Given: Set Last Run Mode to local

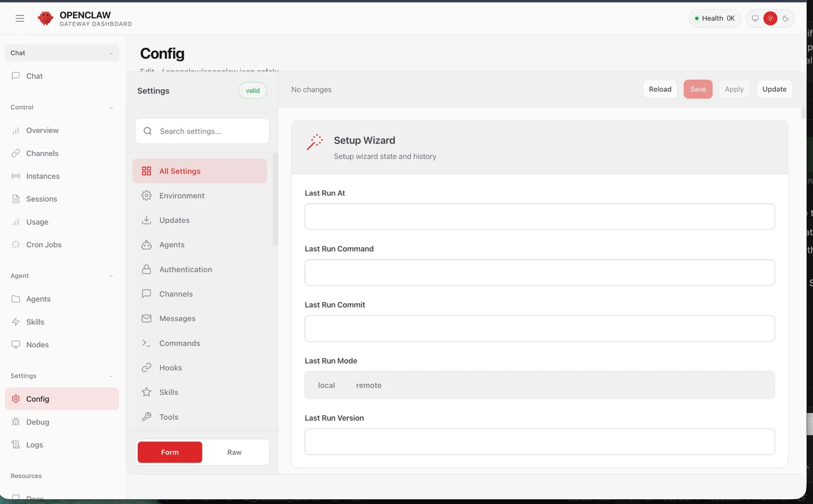Looking at the screenshot, I should point(326,385).
